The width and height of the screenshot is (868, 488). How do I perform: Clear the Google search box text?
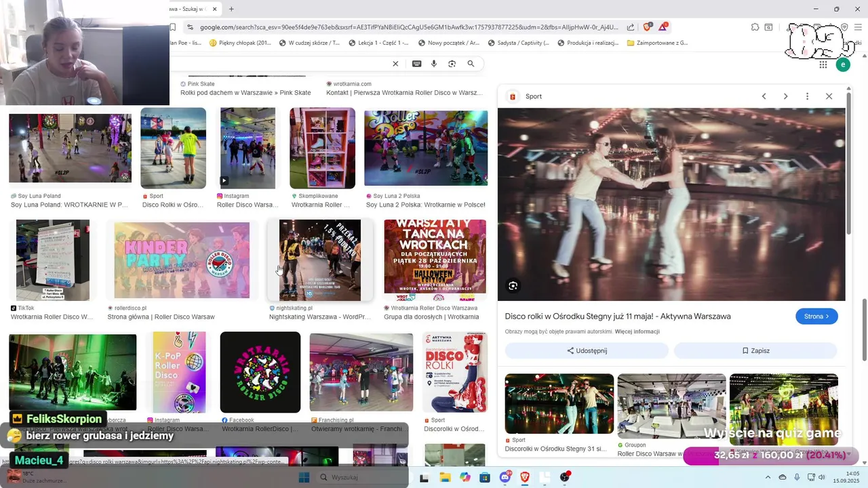pos(395,64)
